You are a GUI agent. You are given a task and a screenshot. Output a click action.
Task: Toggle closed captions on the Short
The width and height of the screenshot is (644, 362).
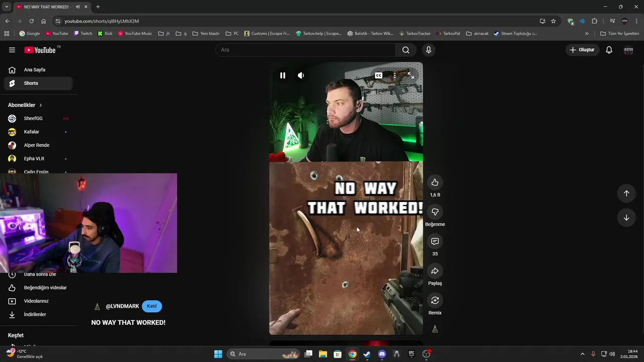[x=378, y=75]
